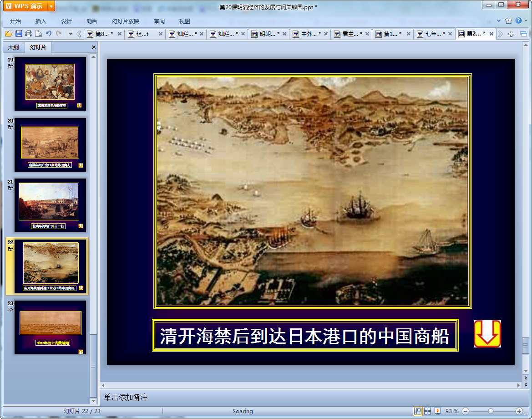Save the presentation with the floppy disk icon

pos(19,34)
